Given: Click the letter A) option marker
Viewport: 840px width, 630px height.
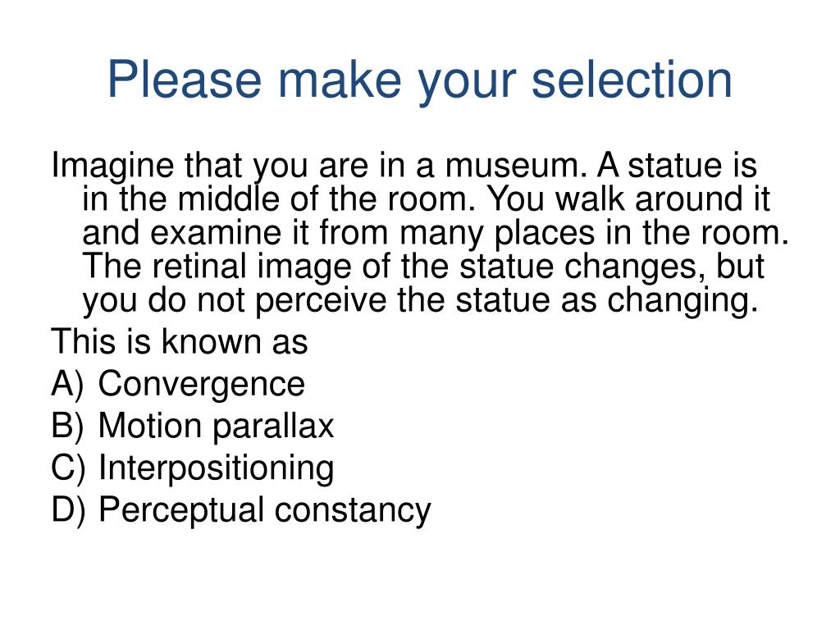Looking at the screenshot, I should pyautogui.click(x=67, y=385).
